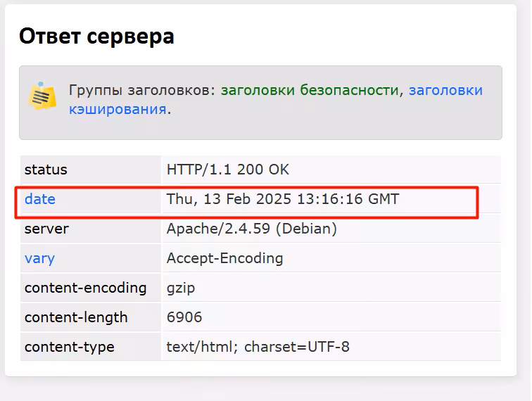The height and width of the screenshot is (401, 532).
Task: Select the 'text/html; charset=UTF-8' value
Action: click(x=258, y=347)
